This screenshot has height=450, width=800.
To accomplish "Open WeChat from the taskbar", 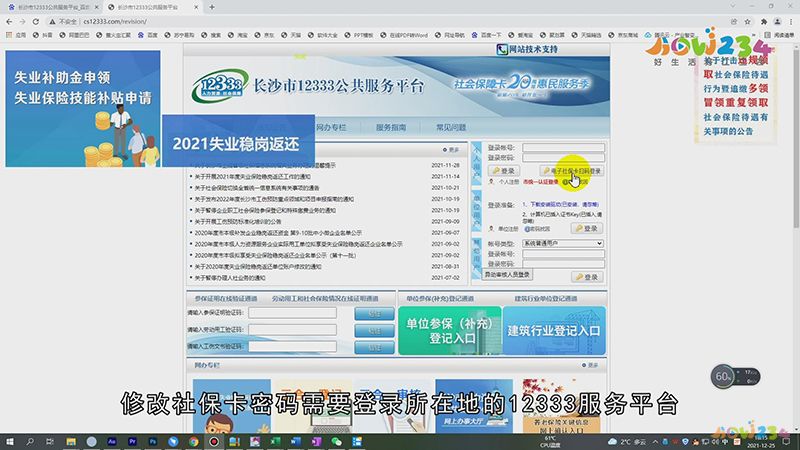I will [x=337, y=441].
